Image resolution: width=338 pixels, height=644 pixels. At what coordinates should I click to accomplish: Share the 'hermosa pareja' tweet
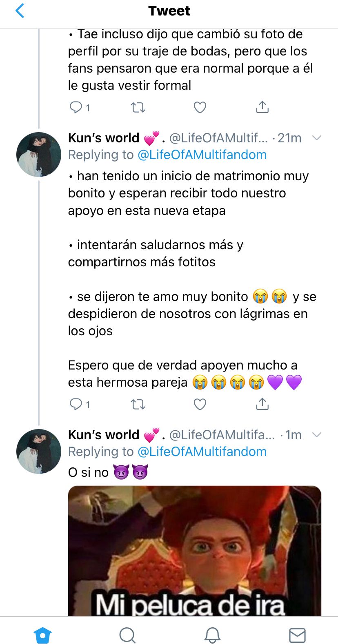(x=262, y=404)
